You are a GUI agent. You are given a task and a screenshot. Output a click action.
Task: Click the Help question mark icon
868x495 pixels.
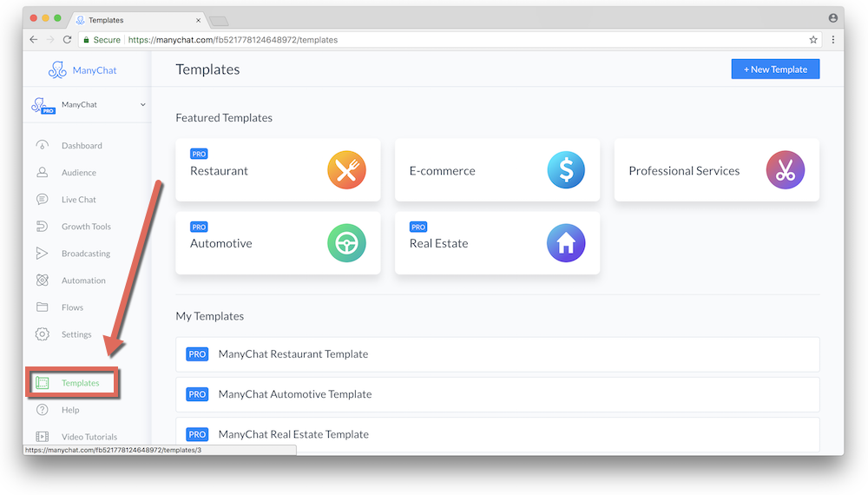42,410
